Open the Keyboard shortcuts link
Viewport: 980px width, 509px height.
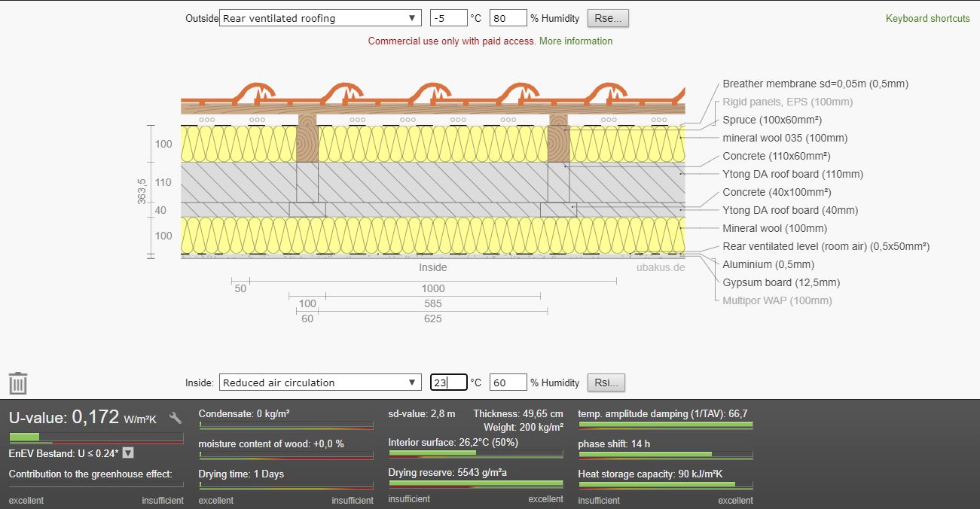click(927, 18)
